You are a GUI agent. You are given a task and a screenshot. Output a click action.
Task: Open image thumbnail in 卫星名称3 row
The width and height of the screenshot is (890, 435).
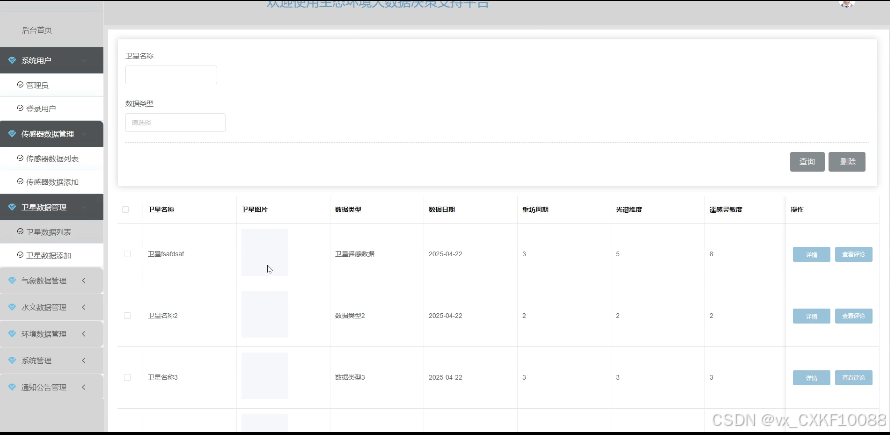[x=265, y=376]
